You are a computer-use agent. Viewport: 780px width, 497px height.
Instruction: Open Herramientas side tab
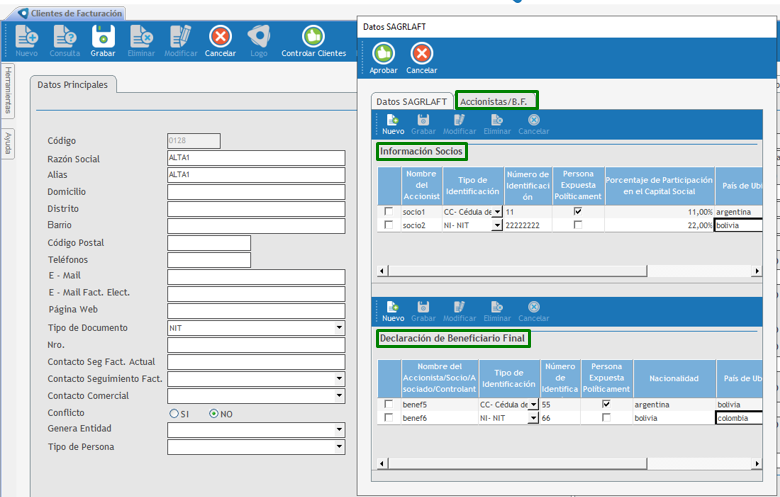click(x=7, y=90)
